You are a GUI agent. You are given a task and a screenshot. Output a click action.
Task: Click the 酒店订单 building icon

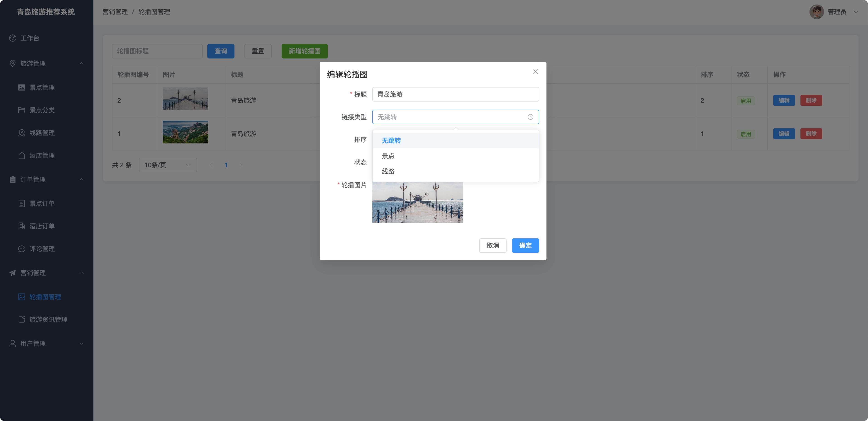click(22, 226)
